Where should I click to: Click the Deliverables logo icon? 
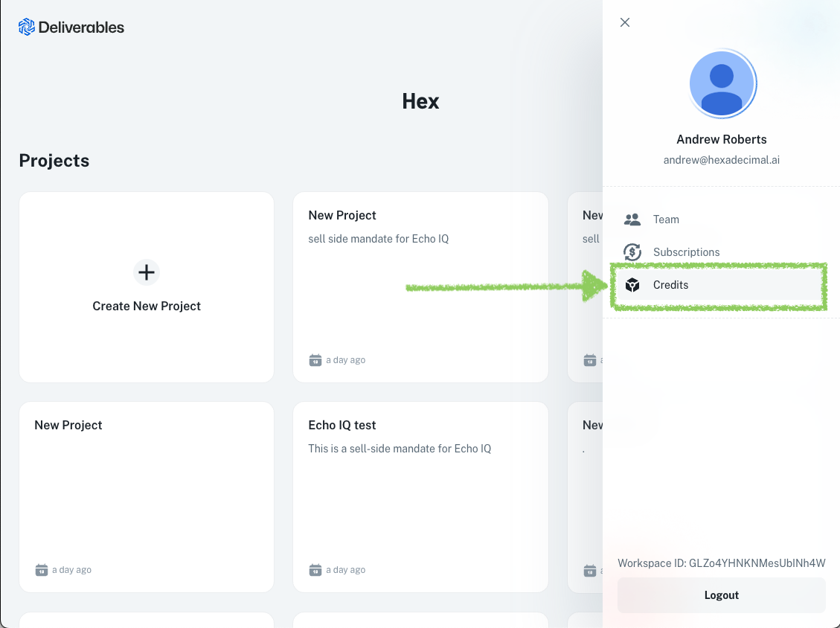coord(27,28)
